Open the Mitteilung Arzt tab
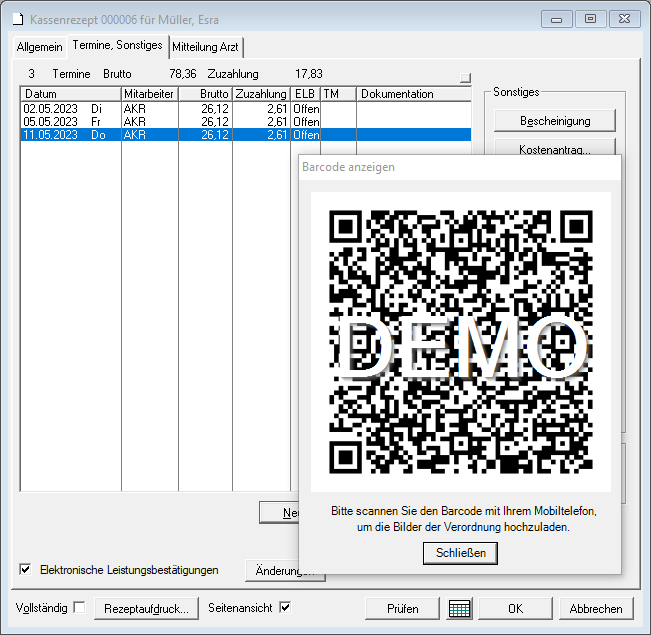 (206, 47)
